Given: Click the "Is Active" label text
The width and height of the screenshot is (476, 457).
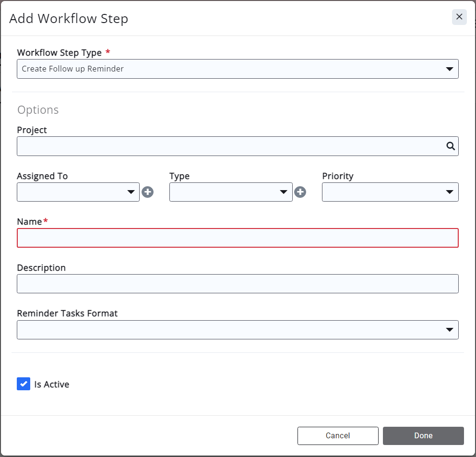Looking at the screenshot, I should [x=52, y=385].
